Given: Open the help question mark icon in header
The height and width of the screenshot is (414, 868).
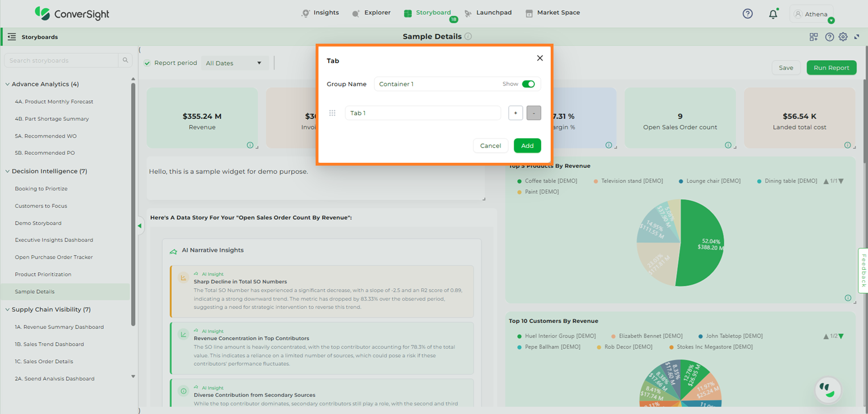Looking at the screenshot, I should (748, 14).
